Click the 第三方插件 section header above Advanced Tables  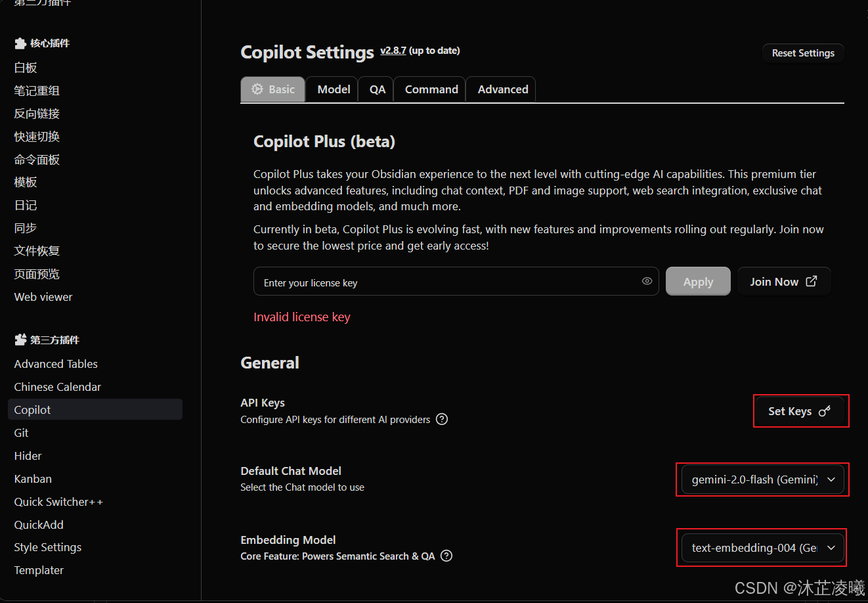[47, 340]
